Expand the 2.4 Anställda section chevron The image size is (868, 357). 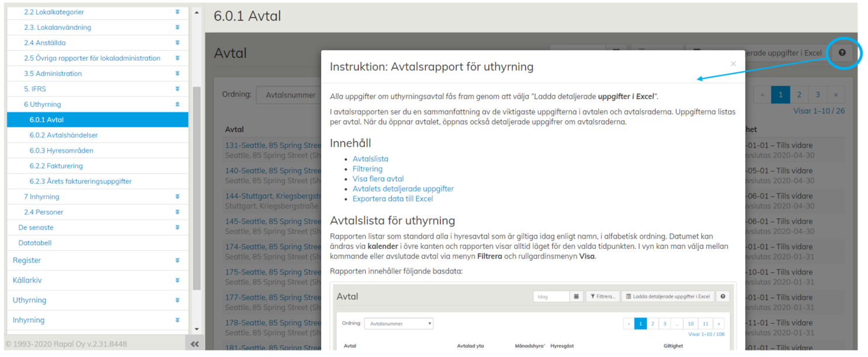(177, 43)
